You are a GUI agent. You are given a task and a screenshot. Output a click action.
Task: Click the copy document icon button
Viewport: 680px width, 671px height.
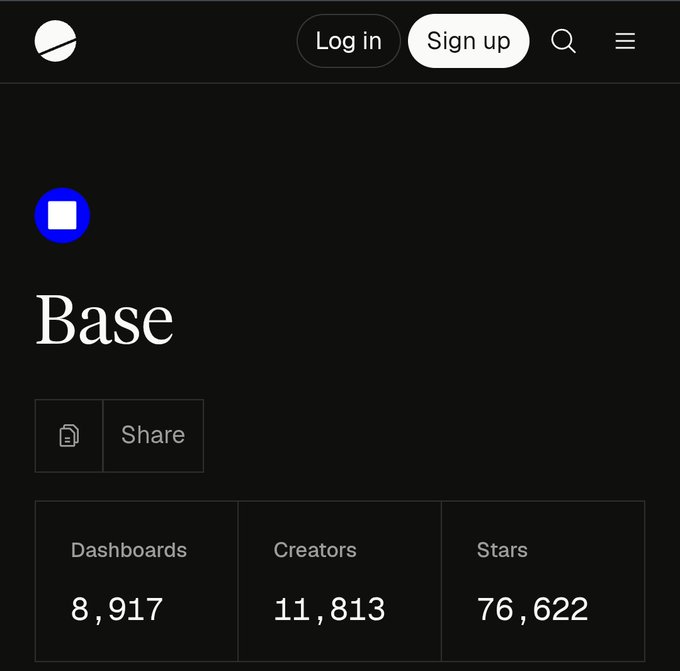tap(69, 435)
